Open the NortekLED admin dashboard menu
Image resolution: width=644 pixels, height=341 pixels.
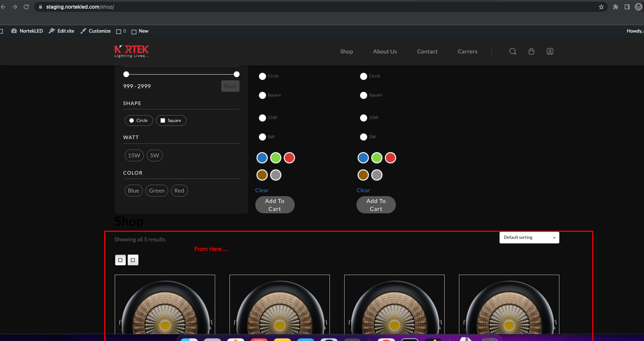click(x=27, y=31)
